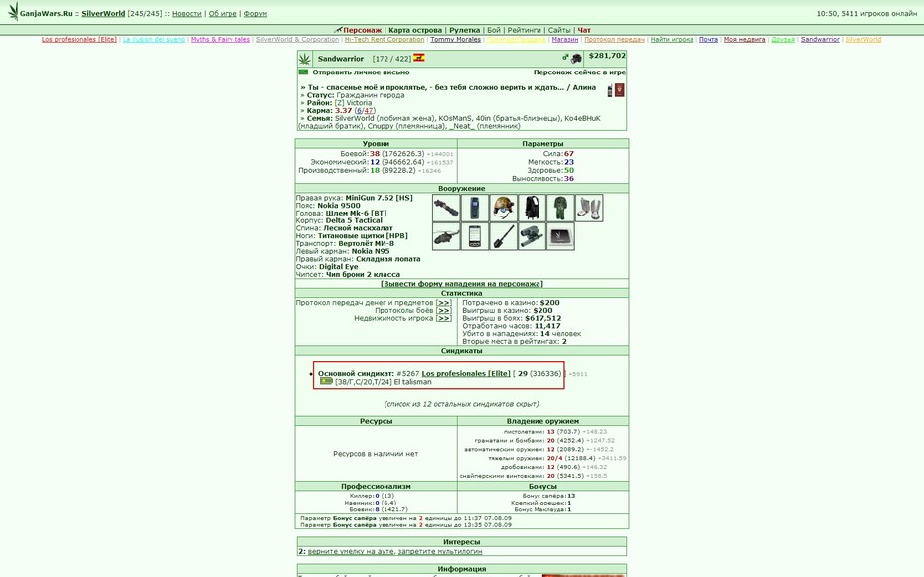Click the mobile phone icon beside the quote
924x577 pixels.
(x=610, y=91)
